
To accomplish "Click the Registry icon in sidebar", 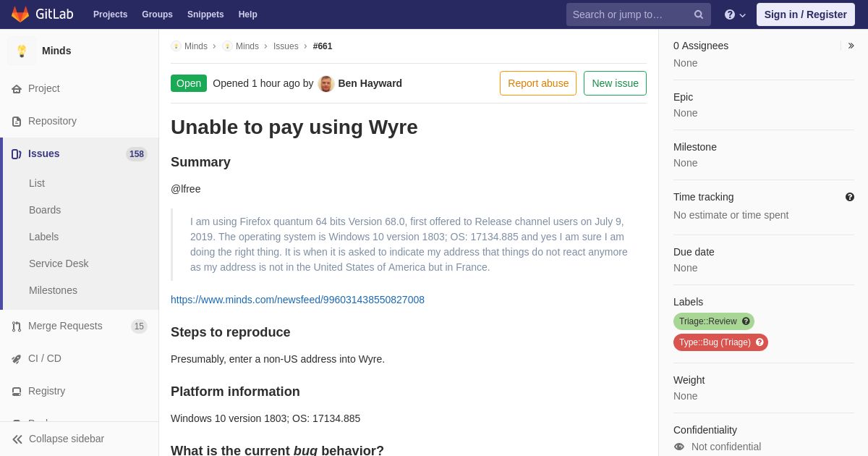I will pos(17,392).
